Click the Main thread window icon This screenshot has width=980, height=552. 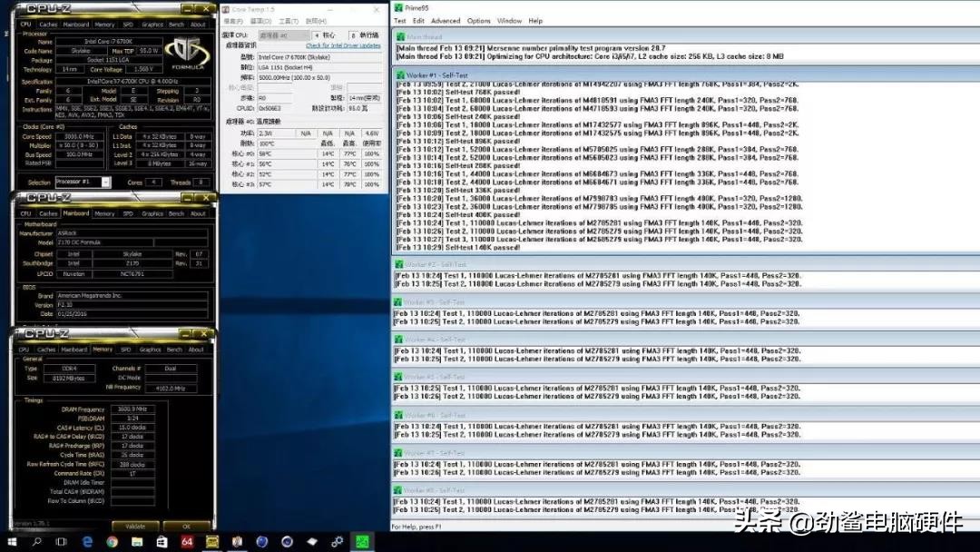401,37
